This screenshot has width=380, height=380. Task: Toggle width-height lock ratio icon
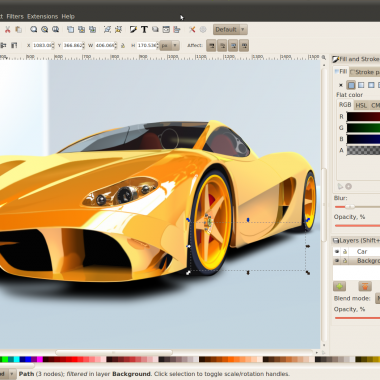(123, 46)
